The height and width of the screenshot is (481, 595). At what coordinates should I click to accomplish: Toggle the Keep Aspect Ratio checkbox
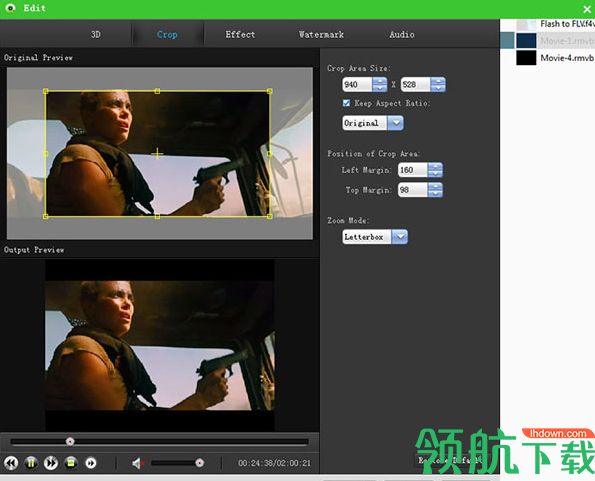[346, 103]
